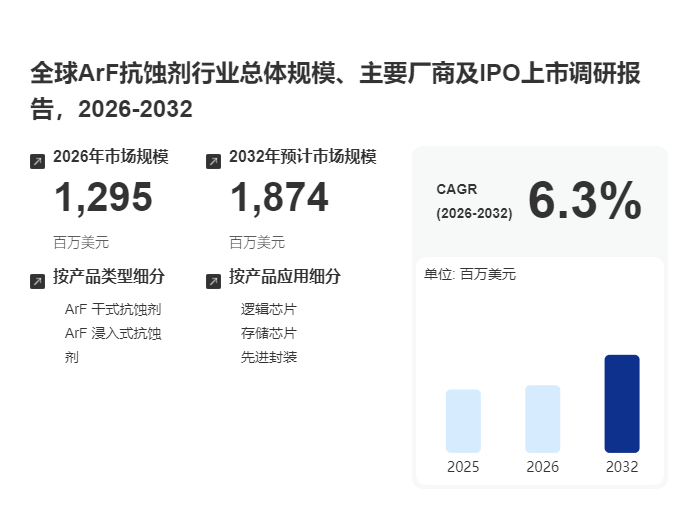Click the 2025 axis label
The height and width of the screenshot is (511, 700).
(463, 467)
